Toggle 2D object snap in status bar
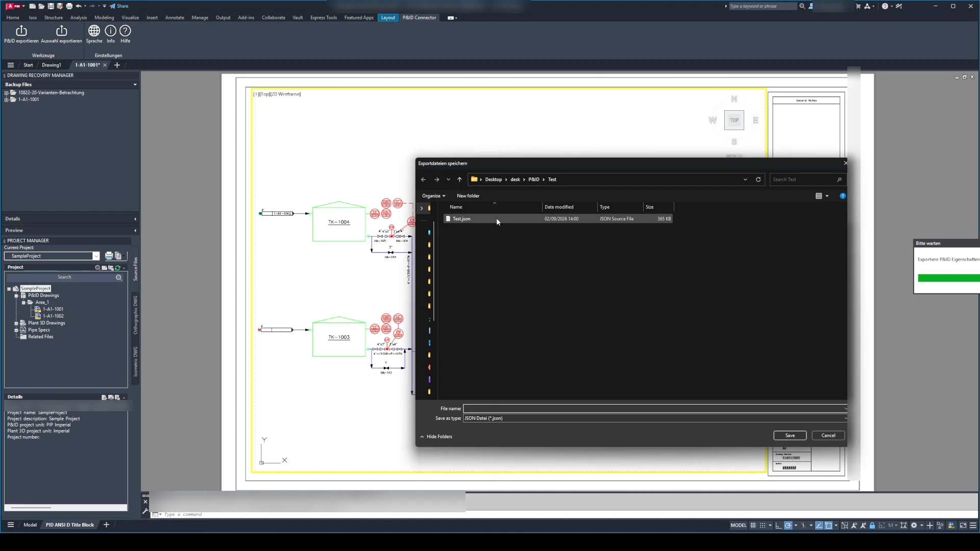980x551 pixels. pos(828,525)
